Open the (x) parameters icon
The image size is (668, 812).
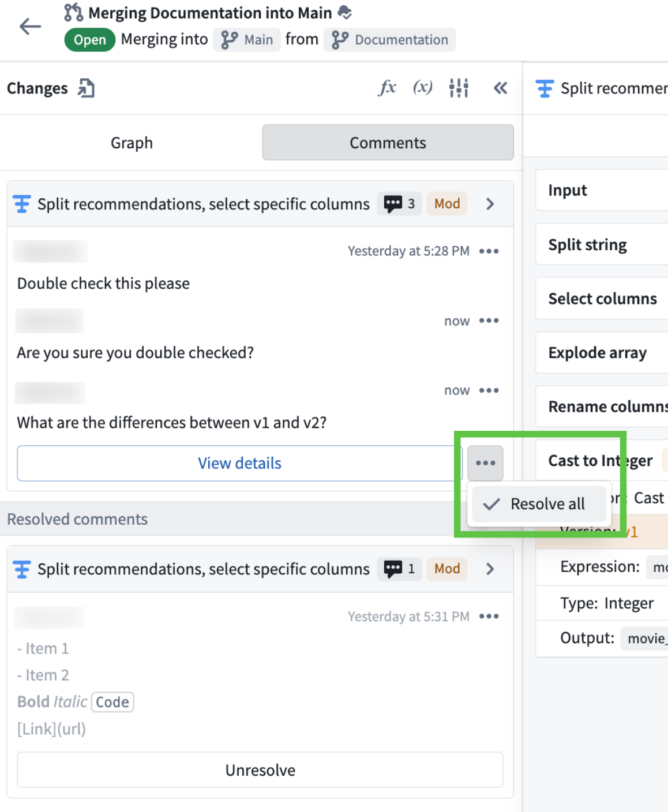[422, 88]
